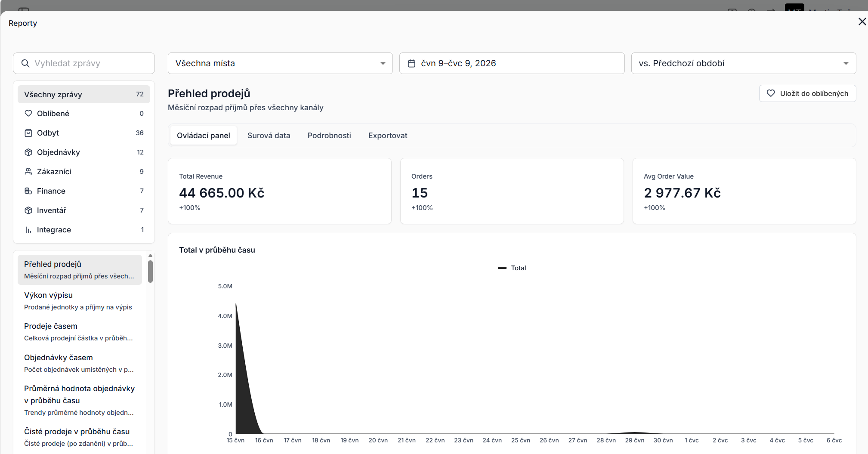Viewport: 868px width, 454px height.
Task: Expand the vs. Předchozí období comparison dropdown
Action: point(744,63)
